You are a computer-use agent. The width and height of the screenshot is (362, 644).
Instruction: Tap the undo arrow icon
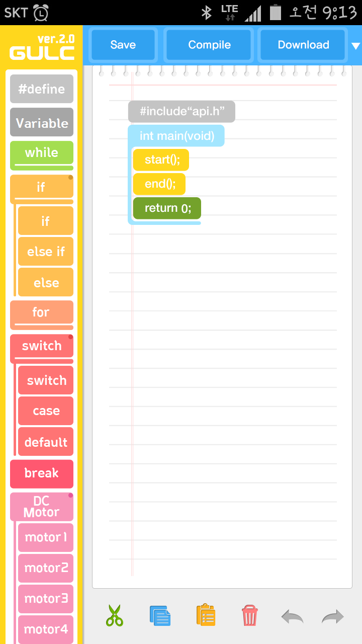coord(292,616)
